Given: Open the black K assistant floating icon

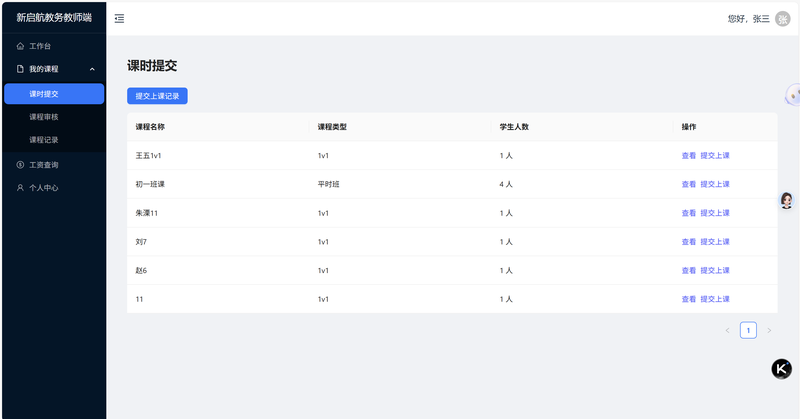Looking at the screenshot, I should (x=781, y=369).
